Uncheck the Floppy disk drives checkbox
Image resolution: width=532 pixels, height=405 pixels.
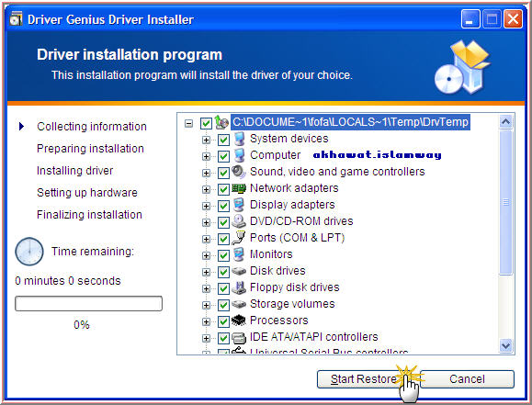223,288
